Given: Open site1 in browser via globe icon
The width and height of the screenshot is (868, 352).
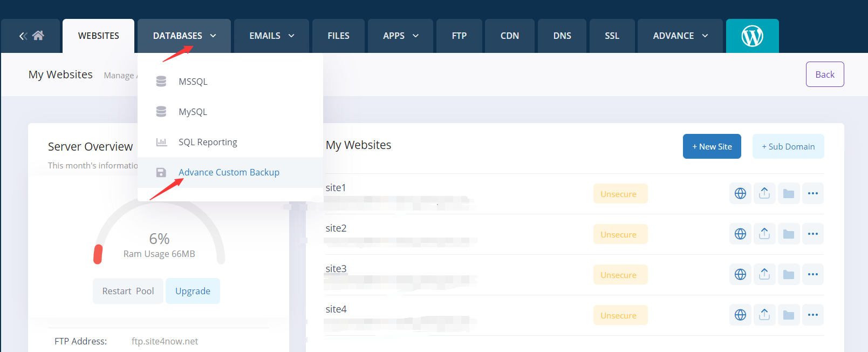Looking at the screenshot, I should [x=740, y=193].
